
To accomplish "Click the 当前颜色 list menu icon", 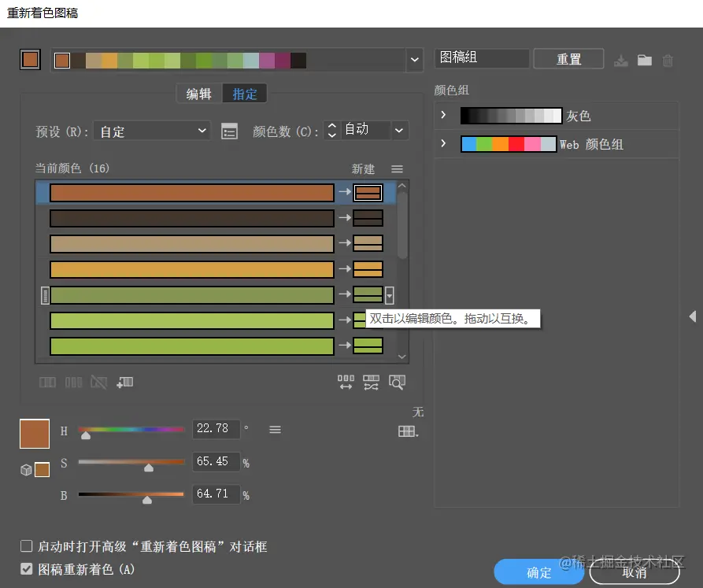I will point(397,169).
